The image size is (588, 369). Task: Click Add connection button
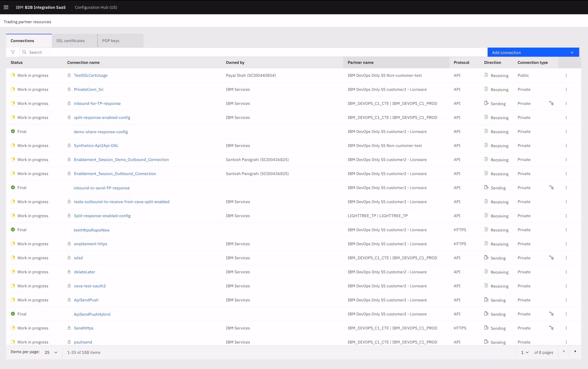pyautogui.click(x=533, y=52)
